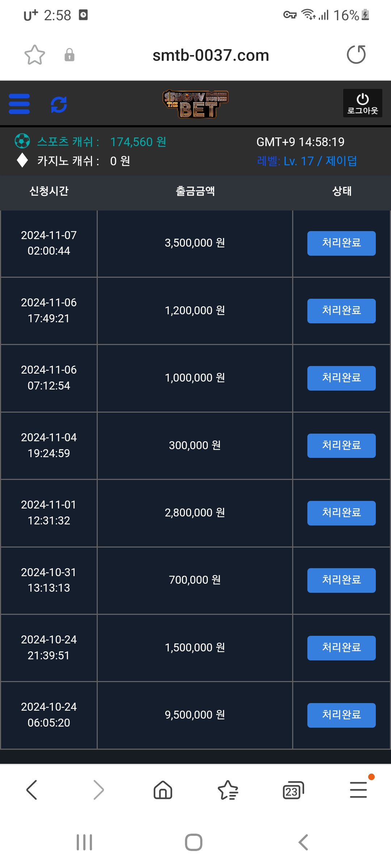
Task: Open browser home page icon
Action: 163,790
